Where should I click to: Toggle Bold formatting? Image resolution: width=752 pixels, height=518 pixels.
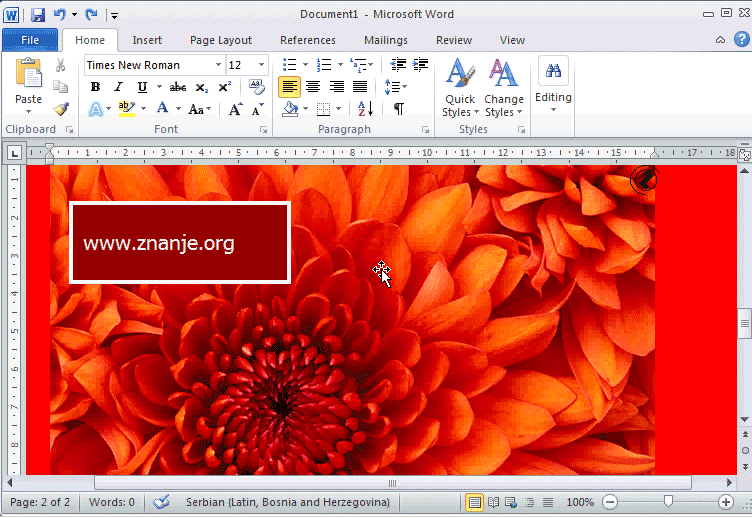coord(95,87)
